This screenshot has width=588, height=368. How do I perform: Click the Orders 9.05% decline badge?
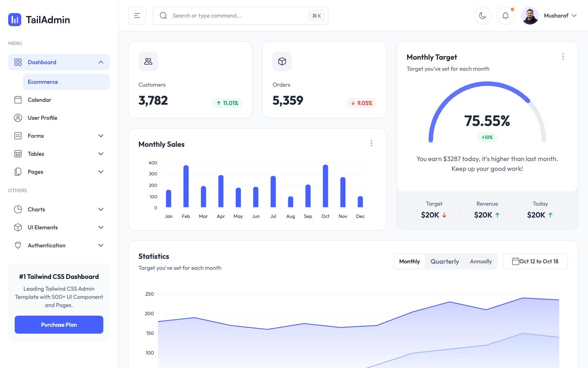pyautogui.click(x=361, y=103)
